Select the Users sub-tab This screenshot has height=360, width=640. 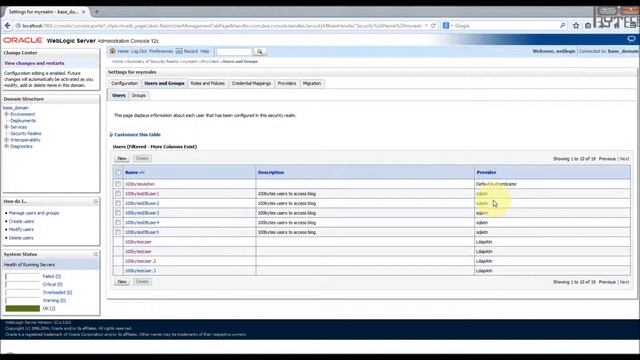118,96
